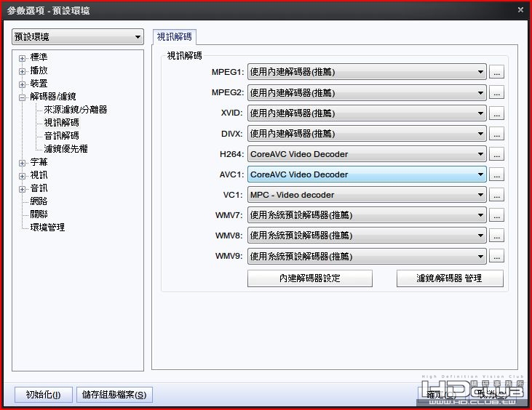
Task: Open the XVID decoder dropdown
Action: [x=367, y=113]
